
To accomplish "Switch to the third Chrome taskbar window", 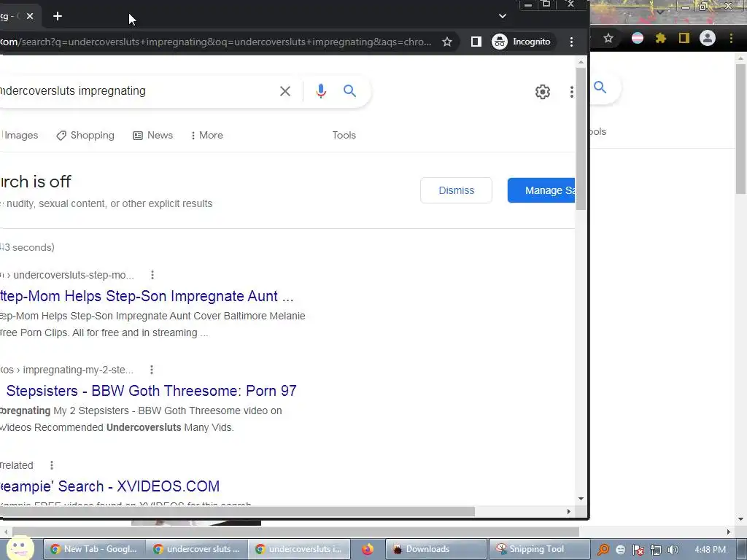I will tap(300, 549).
